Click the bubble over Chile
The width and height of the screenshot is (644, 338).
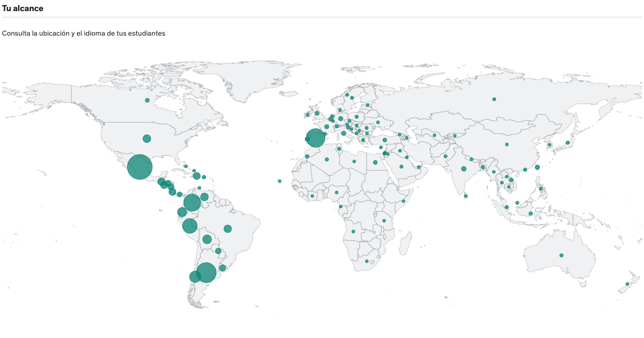(x=195, y=277)
